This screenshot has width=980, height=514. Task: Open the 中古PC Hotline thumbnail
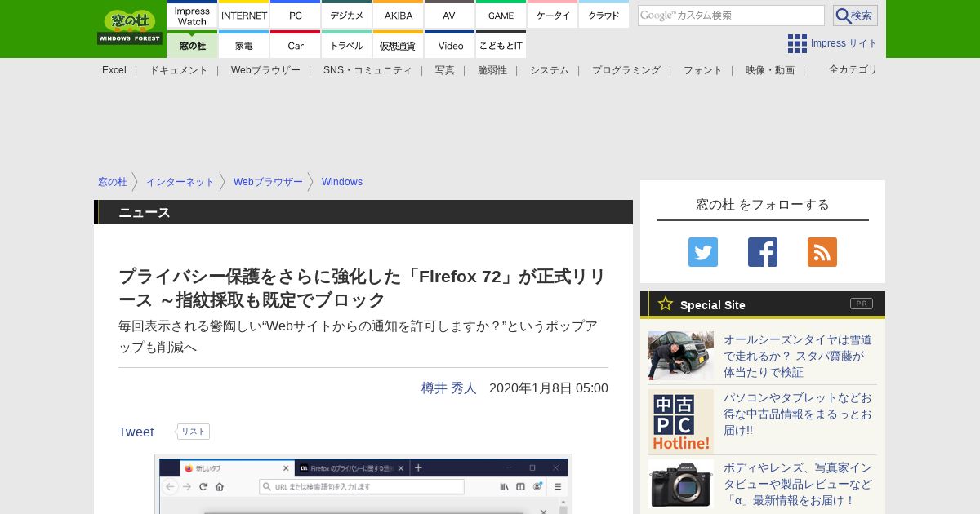pos(681,422)
